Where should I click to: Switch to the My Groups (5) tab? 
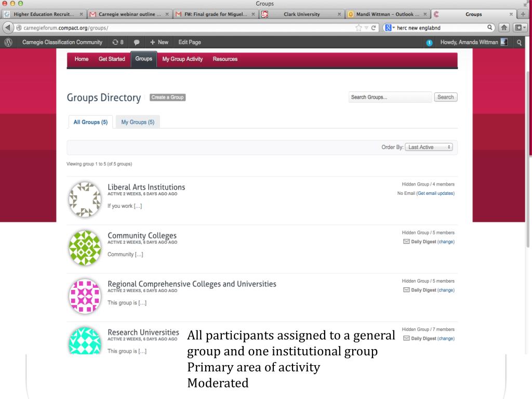coord(138,122)
